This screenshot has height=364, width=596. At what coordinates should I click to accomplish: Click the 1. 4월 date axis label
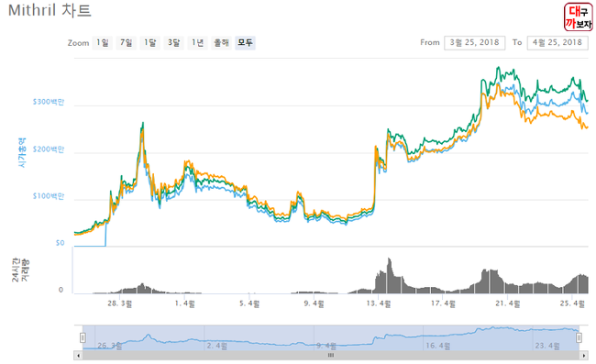tap(185, 303)
